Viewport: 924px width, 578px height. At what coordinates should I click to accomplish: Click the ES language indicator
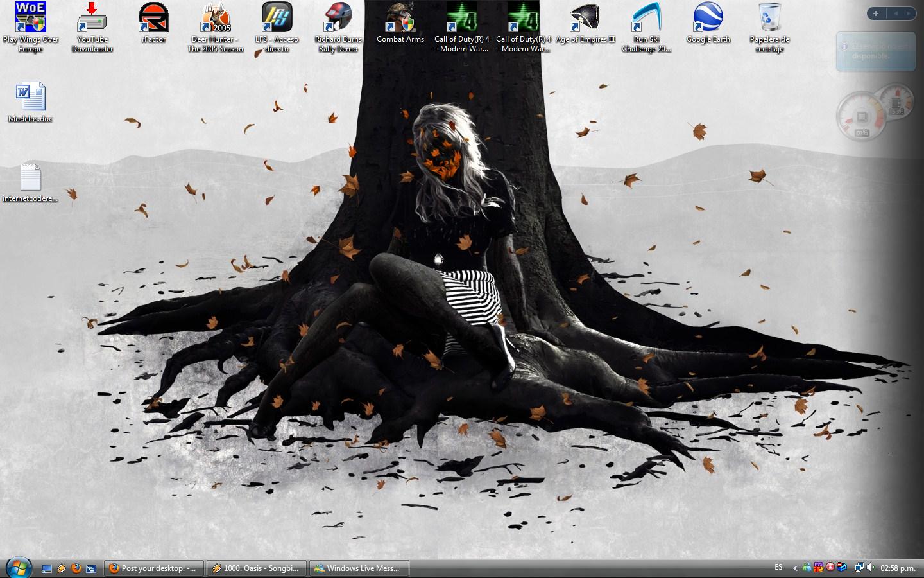[778, 567]
